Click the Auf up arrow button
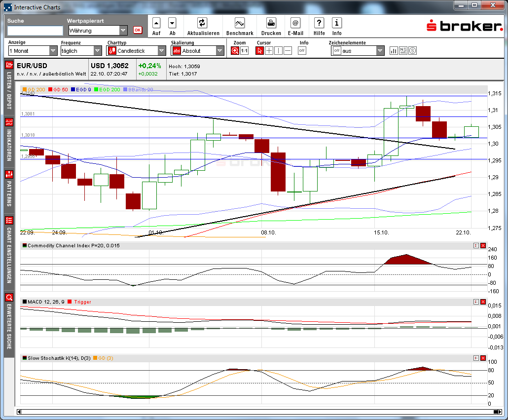Screen dimensions: 508x420 click(x=156, y=23)
